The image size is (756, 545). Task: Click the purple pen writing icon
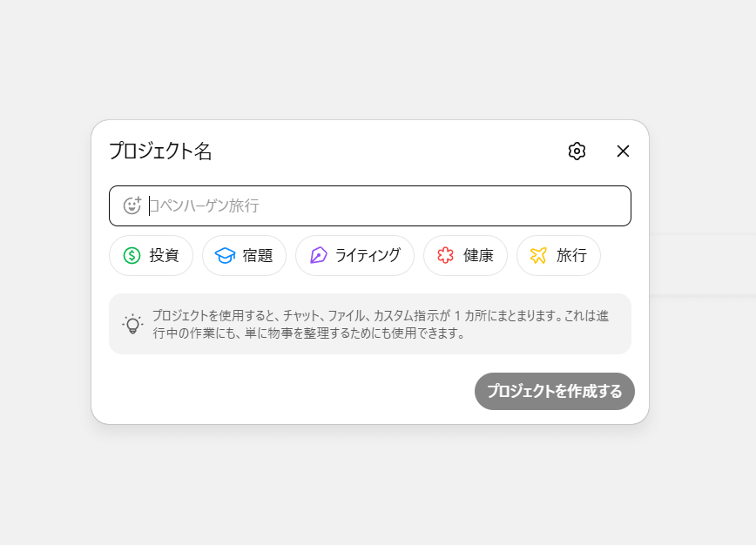click(x=318, y=256)
